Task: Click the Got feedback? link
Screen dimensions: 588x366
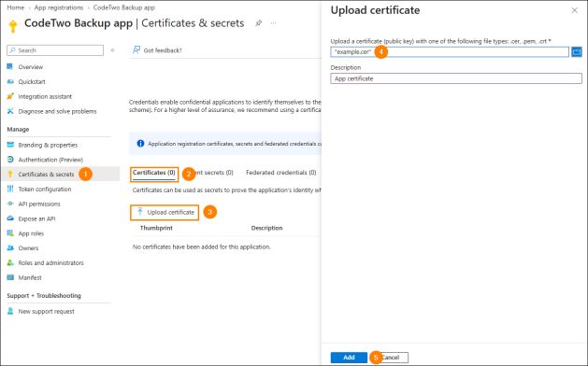Action: point(163,50)
